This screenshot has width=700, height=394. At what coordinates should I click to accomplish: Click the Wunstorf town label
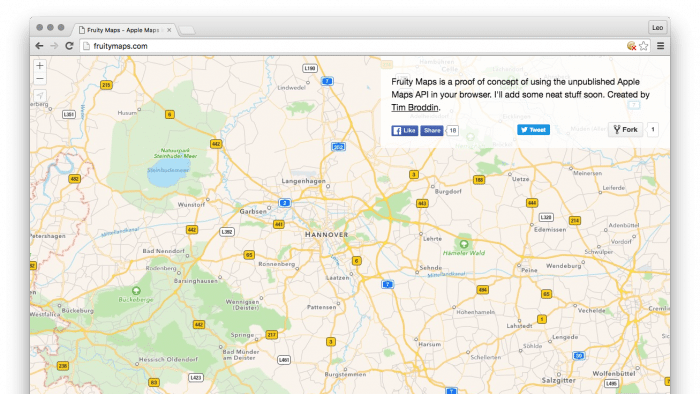191,204
